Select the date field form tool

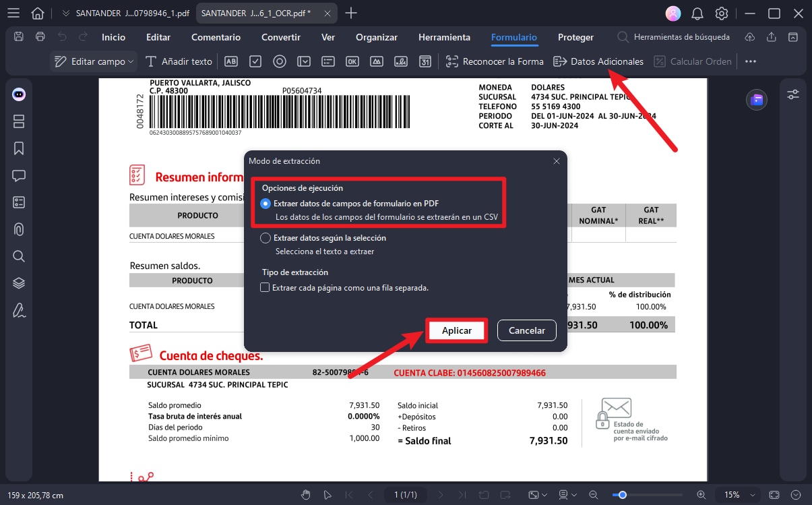(425, 61)
